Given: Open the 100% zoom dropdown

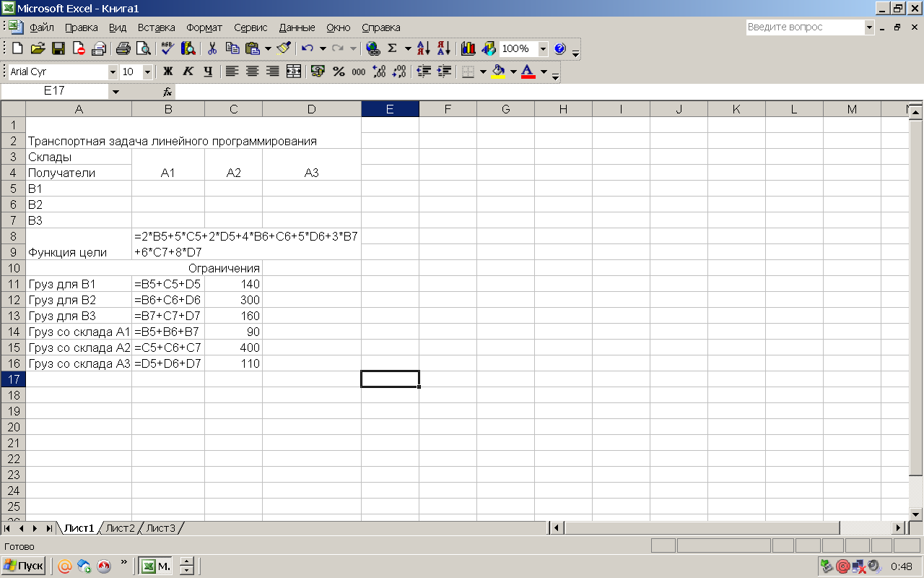Looking at the screenshot, I should (541, 48).
